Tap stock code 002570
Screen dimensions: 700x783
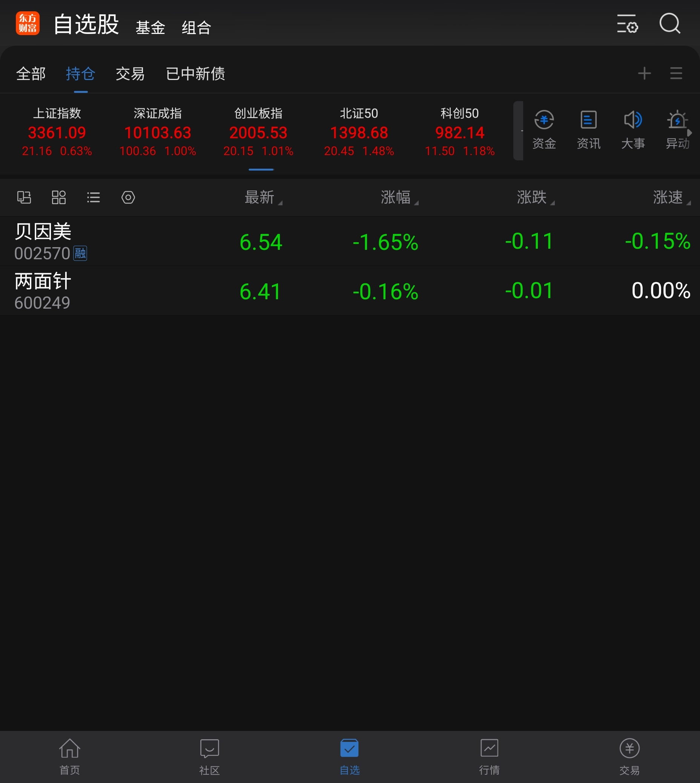[x=42, y=254]
